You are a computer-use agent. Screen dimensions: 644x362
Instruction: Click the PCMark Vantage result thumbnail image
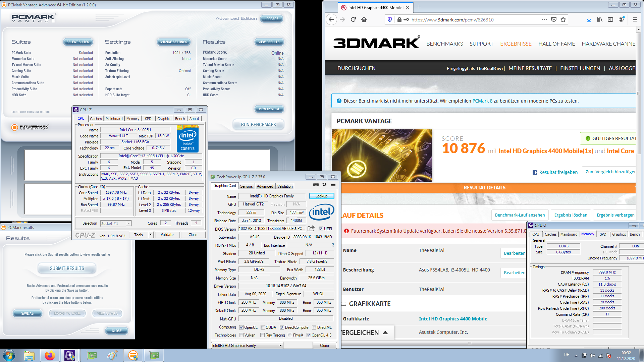(x=382, y=156)
